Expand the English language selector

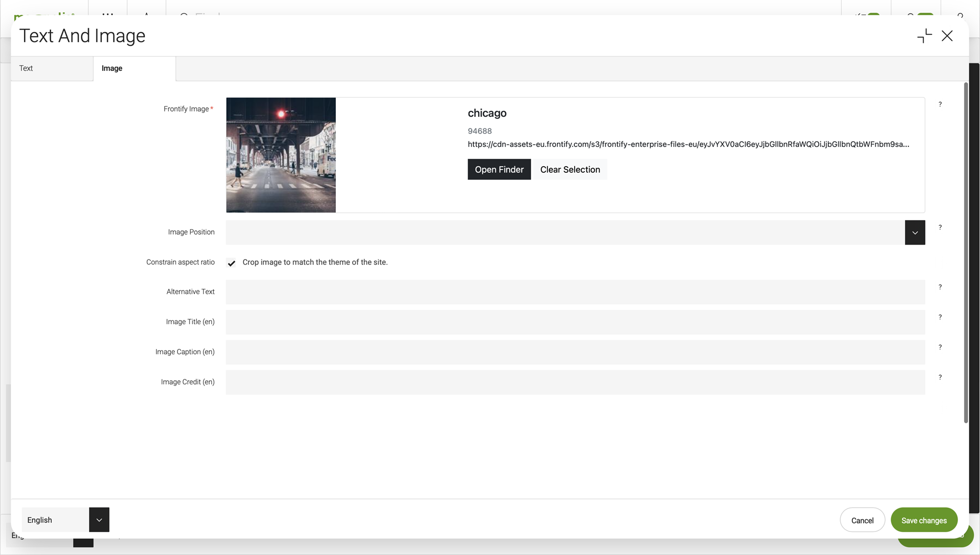pyautogui.click(x=55, y=520)
